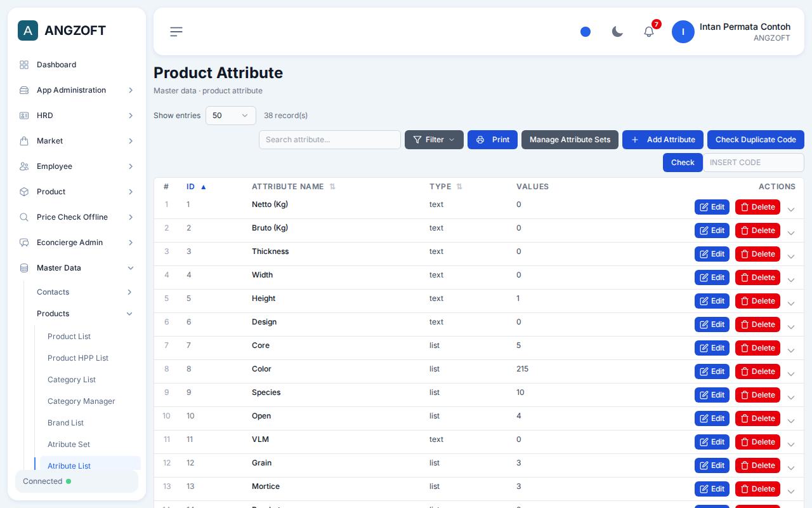Image resolution: width=812 pixels, height=508 pixels.
Task: Expand the Employee sidebar section
Action: 77,166
